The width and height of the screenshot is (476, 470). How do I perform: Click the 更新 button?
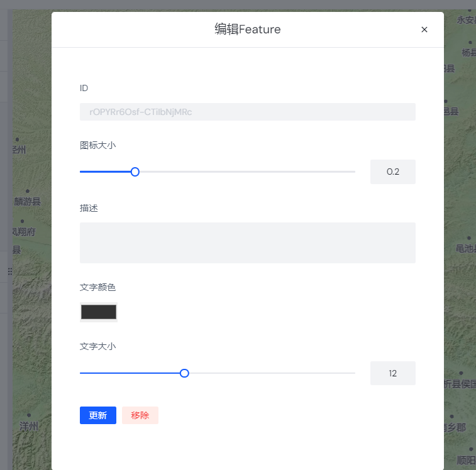(97, 415)
